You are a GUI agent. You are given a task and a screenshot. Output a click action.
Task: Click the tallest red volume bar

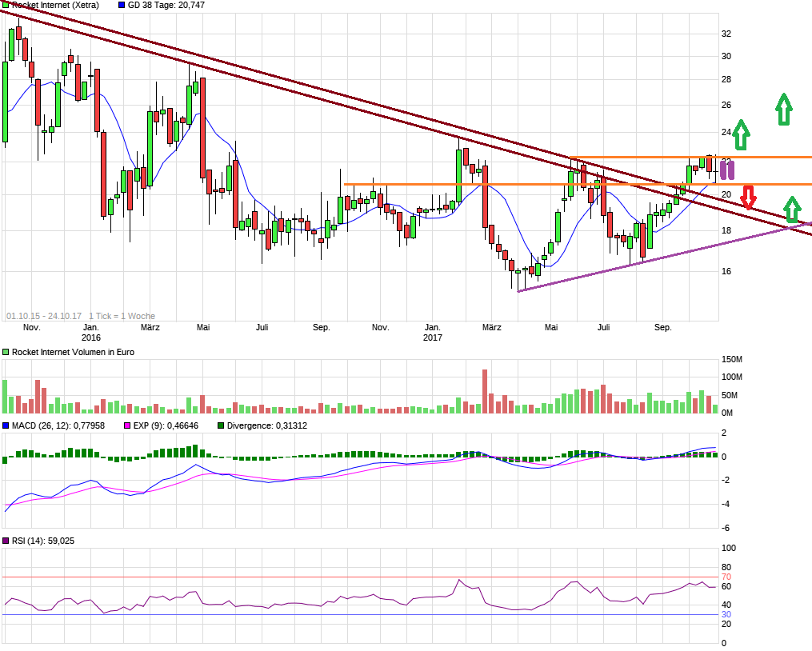486,391
